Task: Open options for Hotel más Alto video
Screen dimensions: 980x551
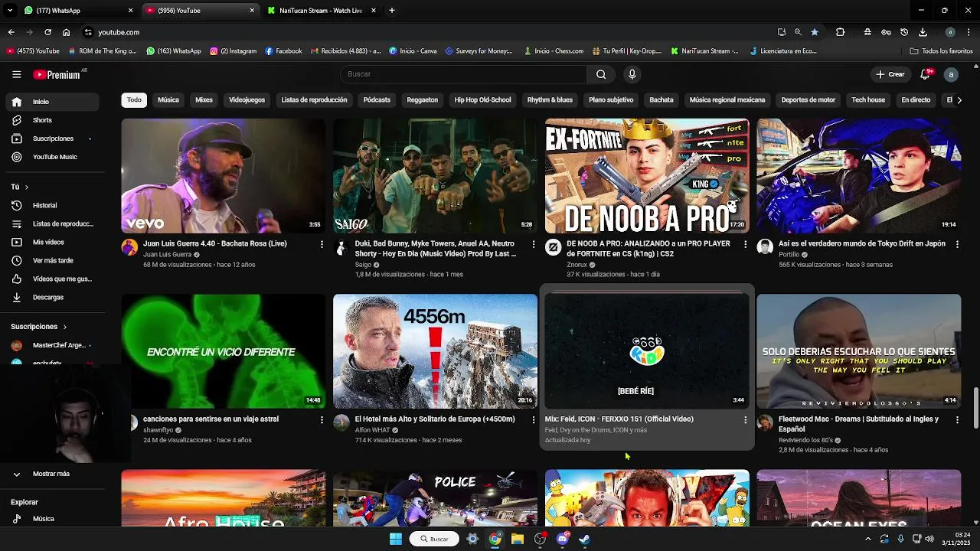Action: tap(534, 419)
